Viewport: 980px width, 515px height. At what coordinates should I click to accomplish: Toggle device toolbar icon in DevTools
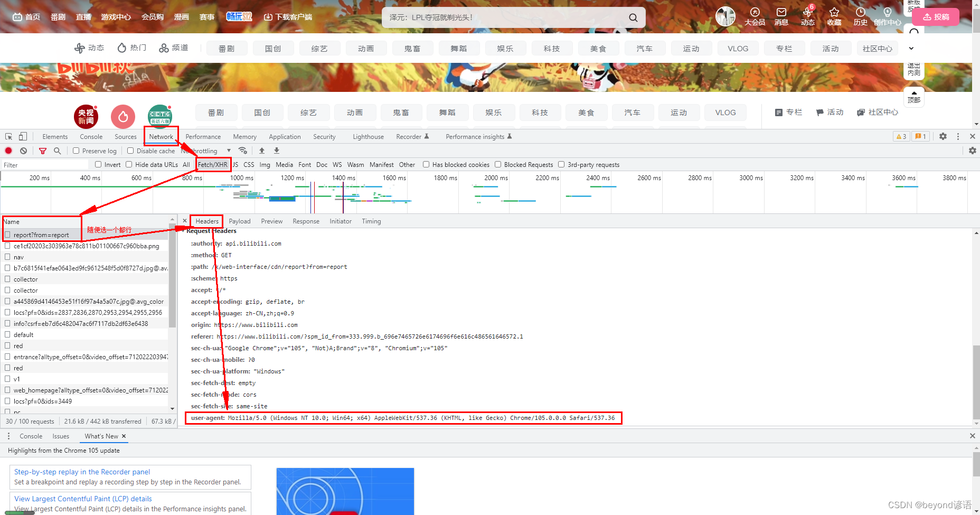23,136
